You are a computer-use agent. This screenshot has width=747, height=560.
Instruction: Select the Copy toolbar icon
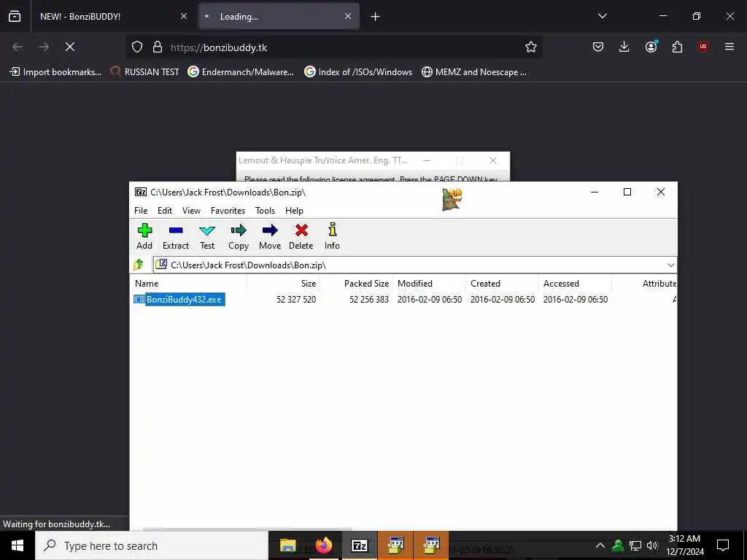(x=239, y=237)
